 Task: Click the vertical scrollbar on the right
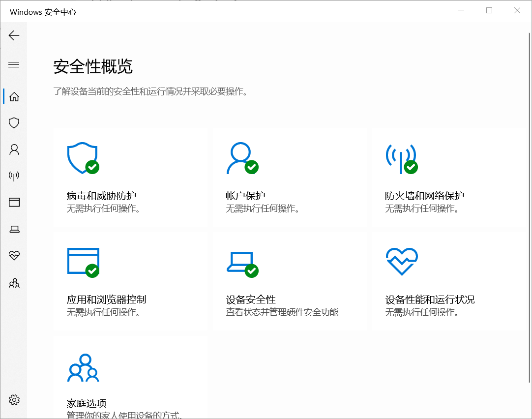529,208
